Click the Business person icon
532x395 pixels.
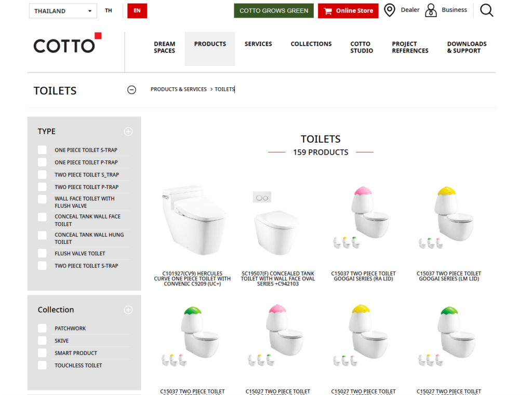431,10
